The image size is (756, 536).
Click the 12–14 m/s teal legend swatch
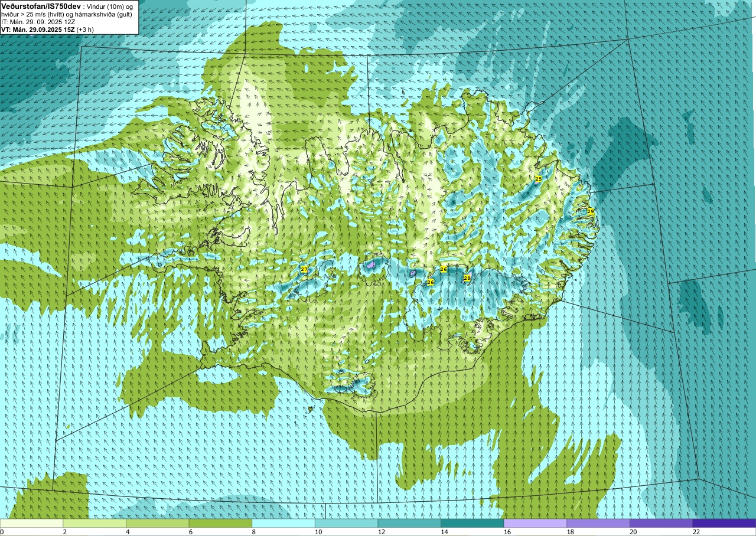pos(409,523)
